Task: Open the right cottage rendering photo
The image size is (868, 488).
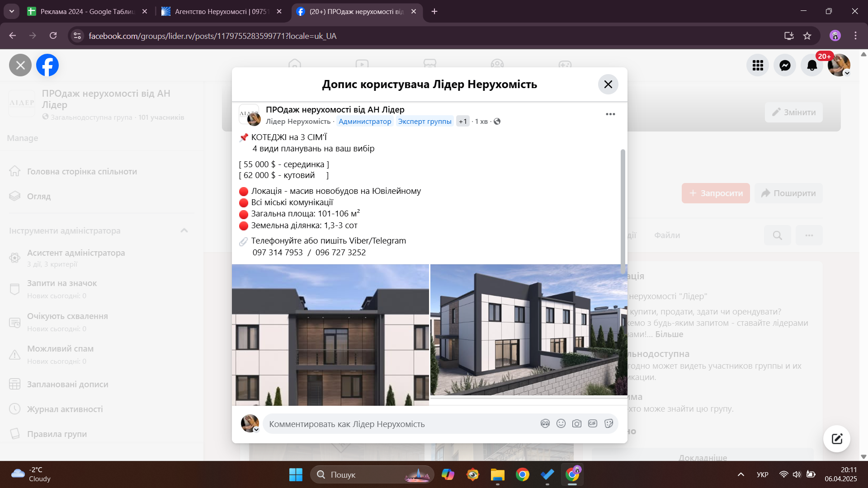Action: point(528,330)
